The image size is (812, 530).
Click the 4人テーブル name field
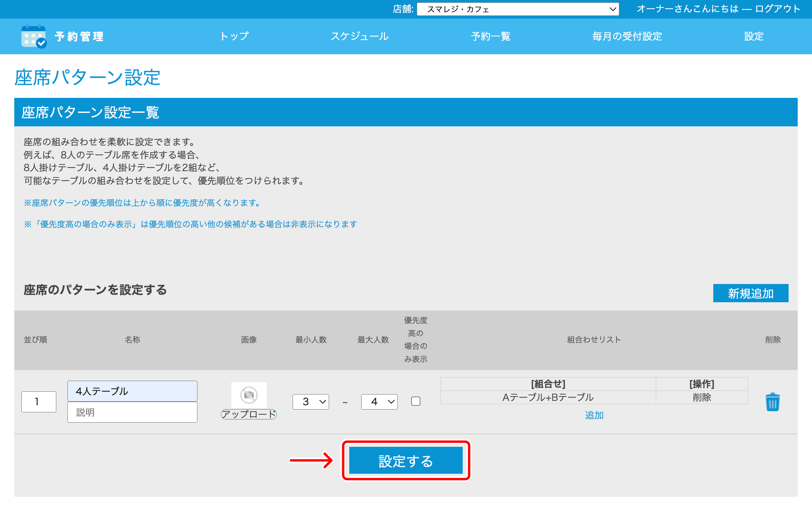coord(132,391)
